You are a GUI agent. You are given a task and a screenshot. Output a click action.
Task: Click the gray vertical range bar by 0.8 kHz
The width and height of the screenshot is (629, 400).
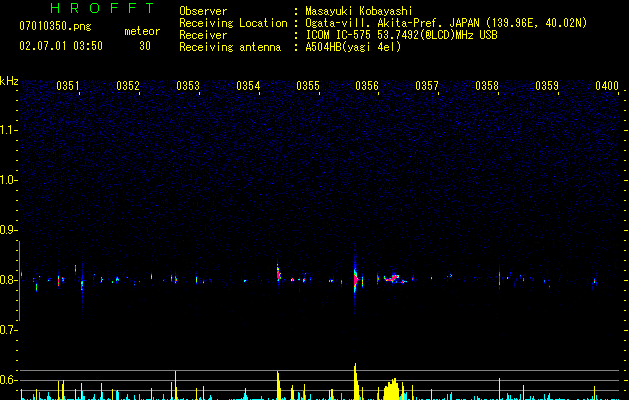pos(19,281)
